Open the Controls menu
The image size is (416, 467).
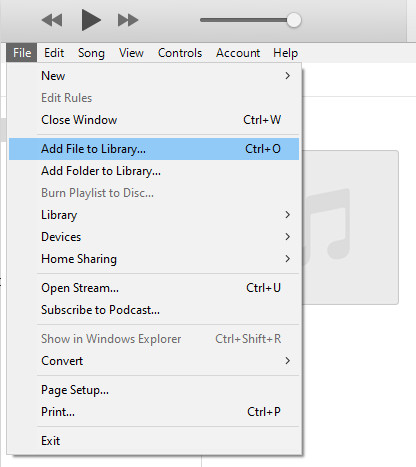tap(180, 53)
